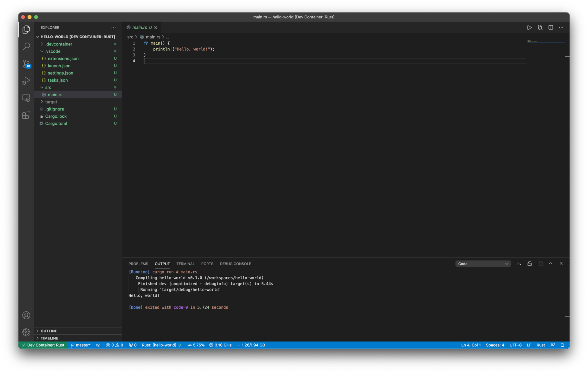Open the Code output channel dropdown
Viewport: 588px width, 373px height.
tap(483, 263)
